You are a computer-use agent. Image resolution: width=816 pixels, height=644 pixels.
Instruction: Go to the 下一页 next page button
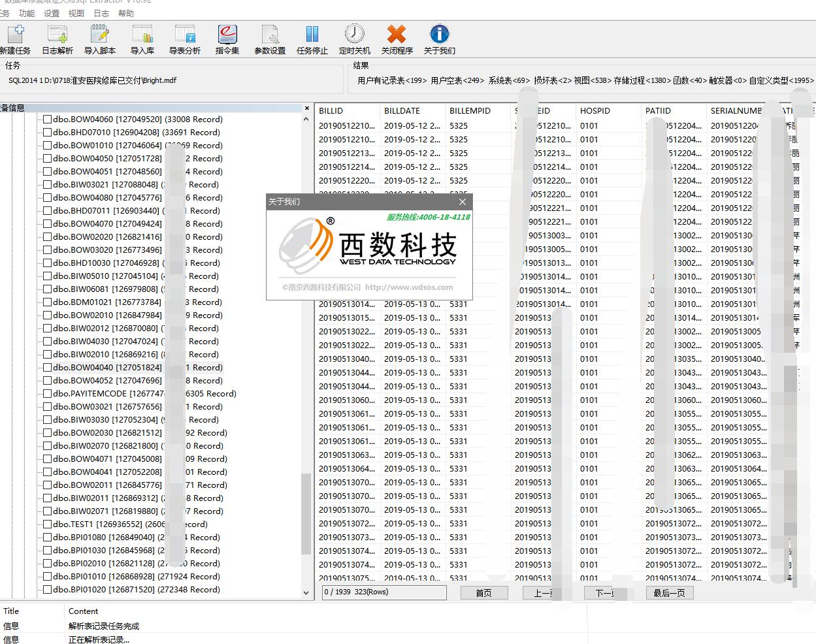(x=608, y=593)
